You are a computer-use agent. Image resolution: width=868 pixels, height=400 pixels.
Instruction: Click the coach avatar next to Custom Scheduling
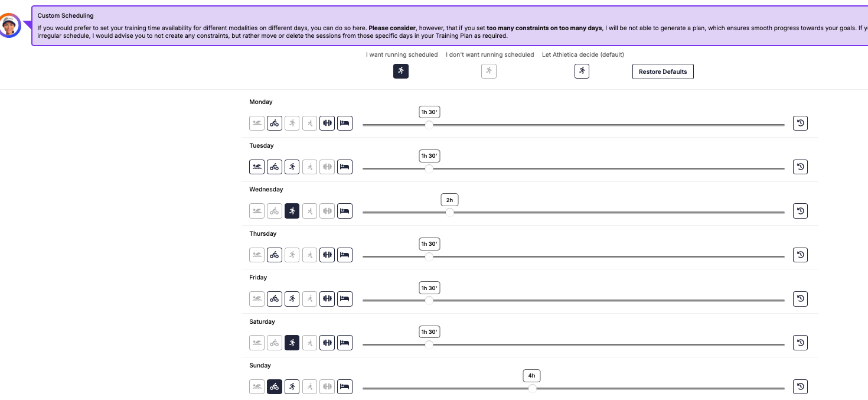click(10, 25)
